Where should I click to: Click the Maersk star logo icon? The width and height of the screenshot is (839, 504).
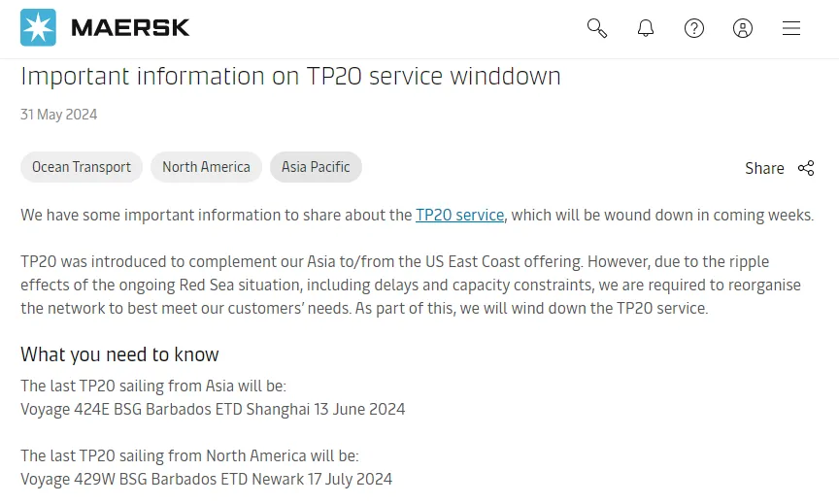[x=38, y=27]
